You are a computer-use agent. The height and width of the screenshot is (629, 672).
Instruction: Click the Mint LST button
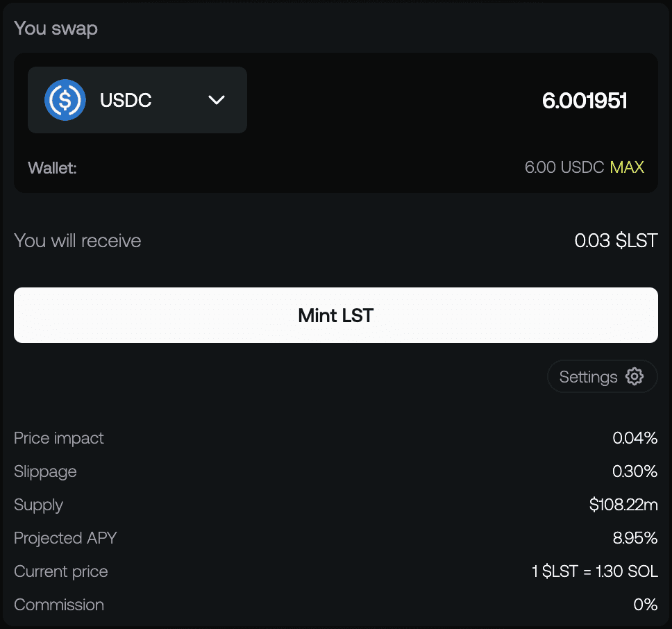335,315
